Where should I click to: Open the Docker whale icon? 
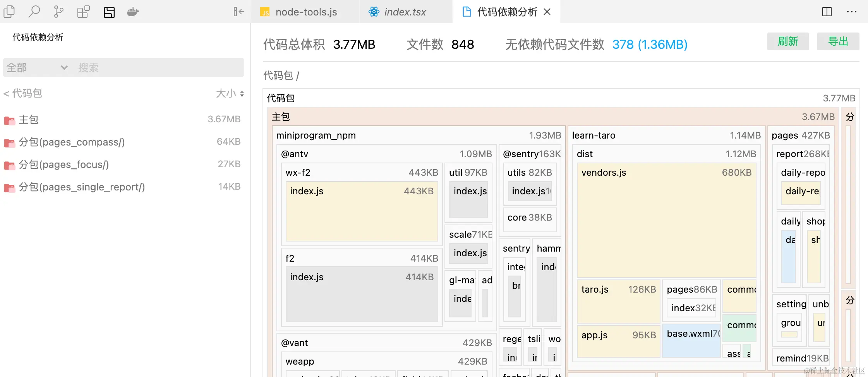click(x=133, y=12)
